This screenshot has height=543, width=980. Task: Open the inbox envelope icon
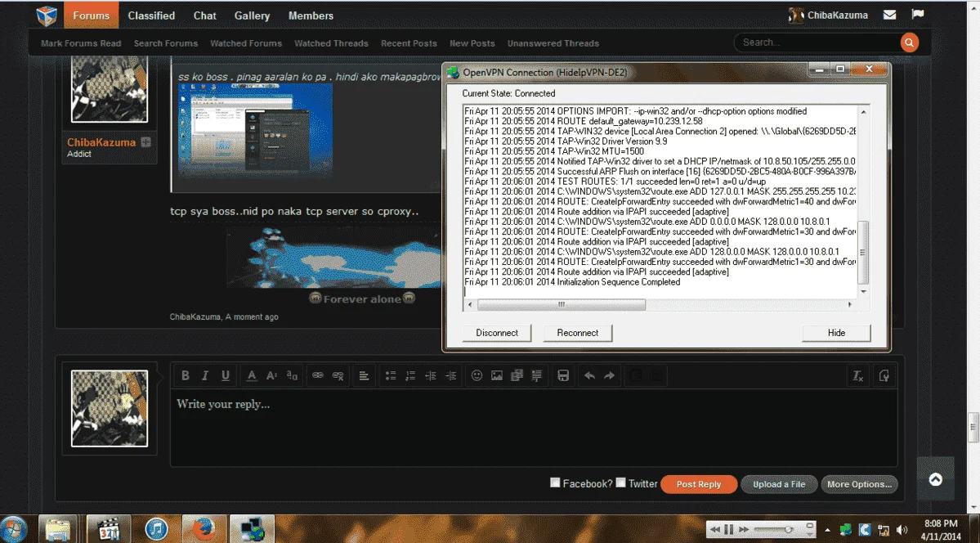(890, 15)
